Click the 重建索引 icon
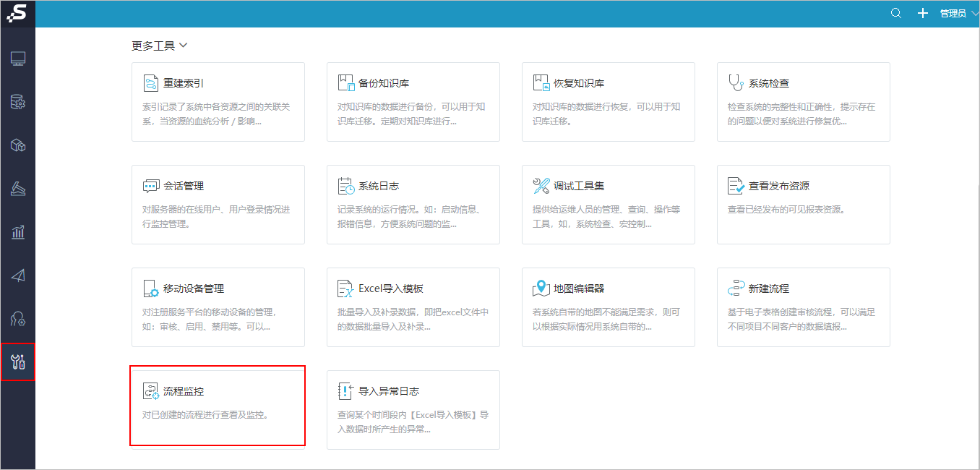 pyautogui.click(x=150, y=83)
